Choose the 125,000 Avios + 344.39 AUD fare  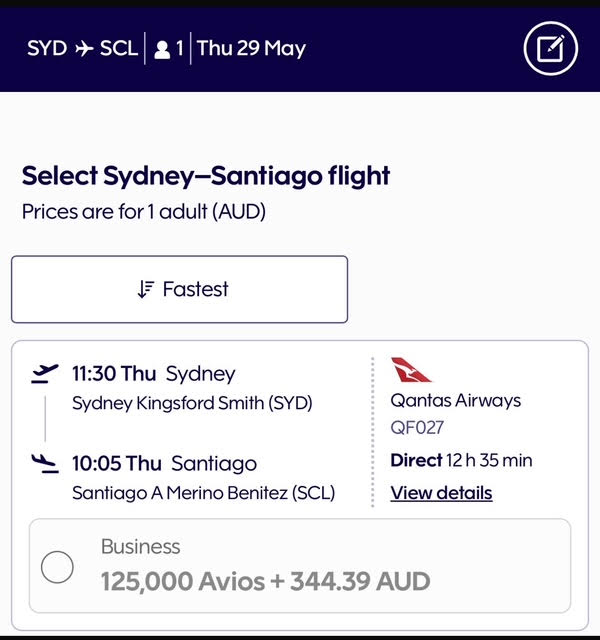coord(300,566)
